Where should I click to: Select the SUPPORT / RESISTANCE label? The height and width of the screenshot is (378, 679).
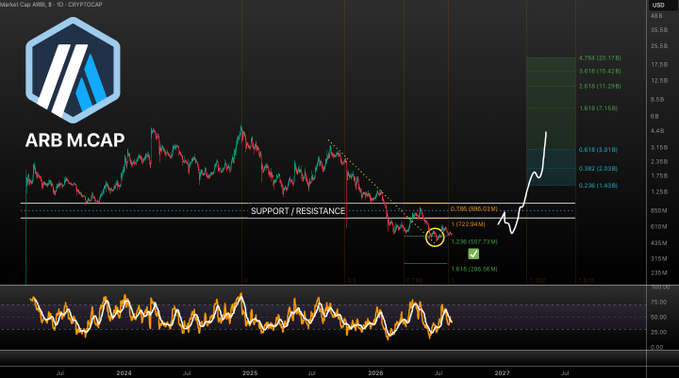click(x=298, y=211)
